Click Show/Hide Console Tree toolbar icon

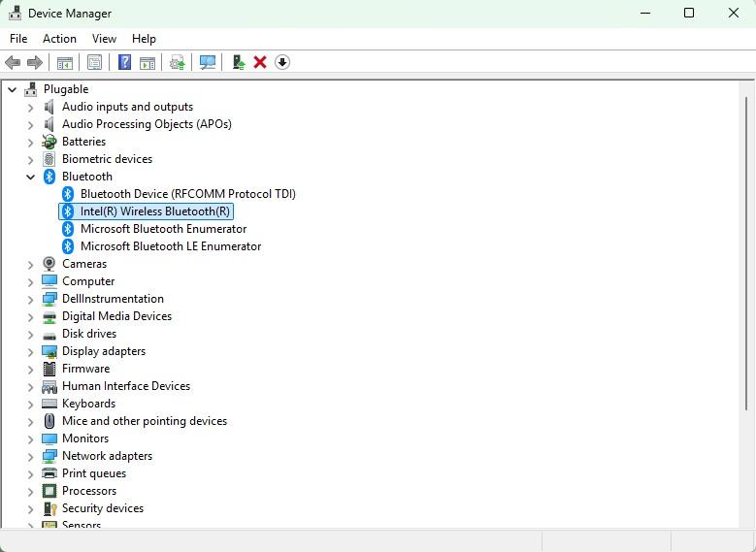point(65,63)
